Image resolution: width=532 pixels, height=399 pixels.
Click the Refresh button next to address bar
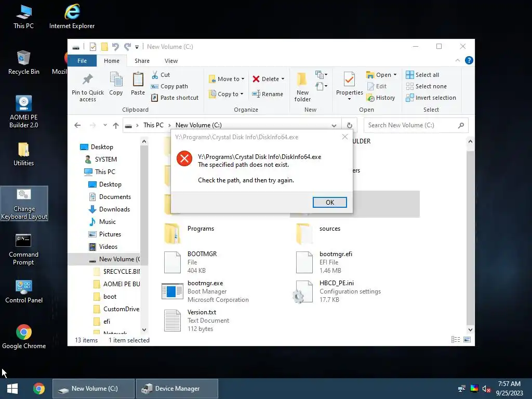pyautogui.click(x=350, y=125)
